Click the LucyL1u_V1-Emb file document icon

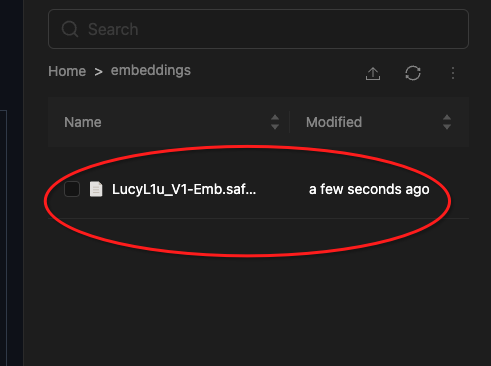[96, 189]
